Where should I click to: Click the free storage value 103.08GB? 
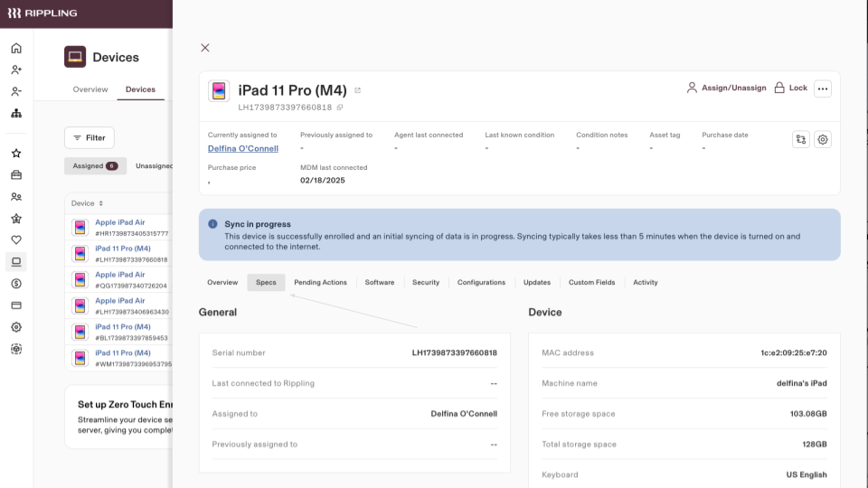[x=808, y=413]
